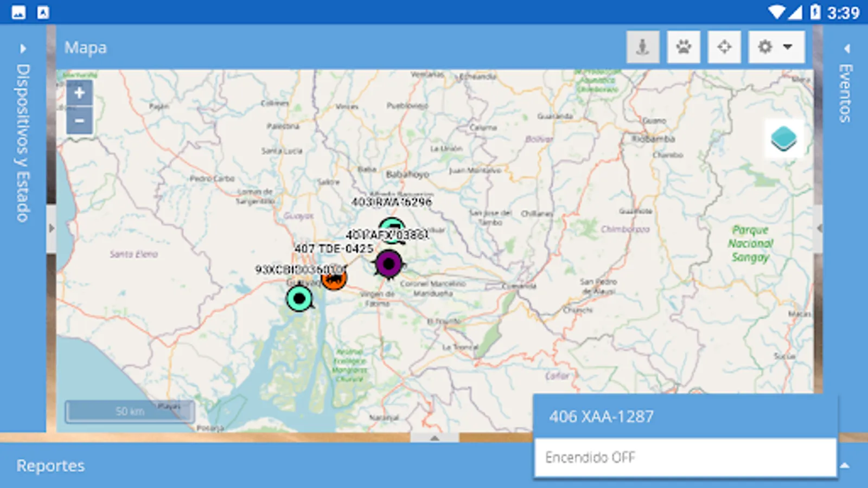Screen dimensions: 868x488
Task: Click Babahoyo on the map
Action: (407, 174)
